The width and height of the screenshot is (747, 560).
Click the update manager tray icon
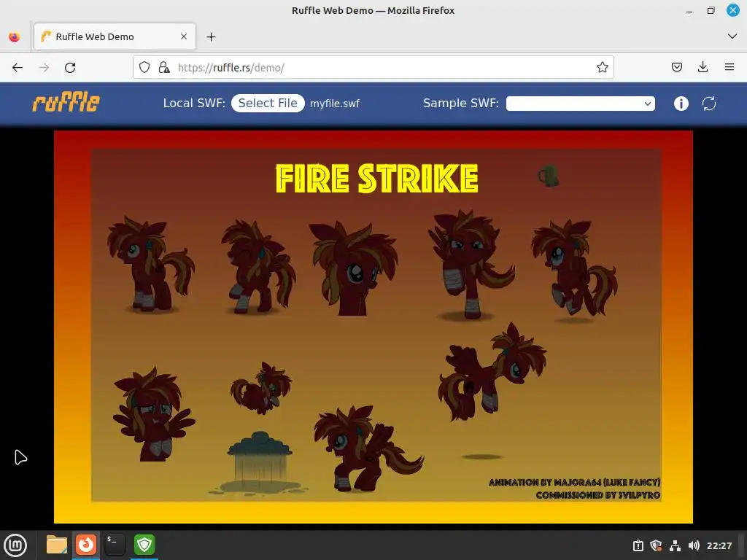pyautogui.click(x=638, y=545)
